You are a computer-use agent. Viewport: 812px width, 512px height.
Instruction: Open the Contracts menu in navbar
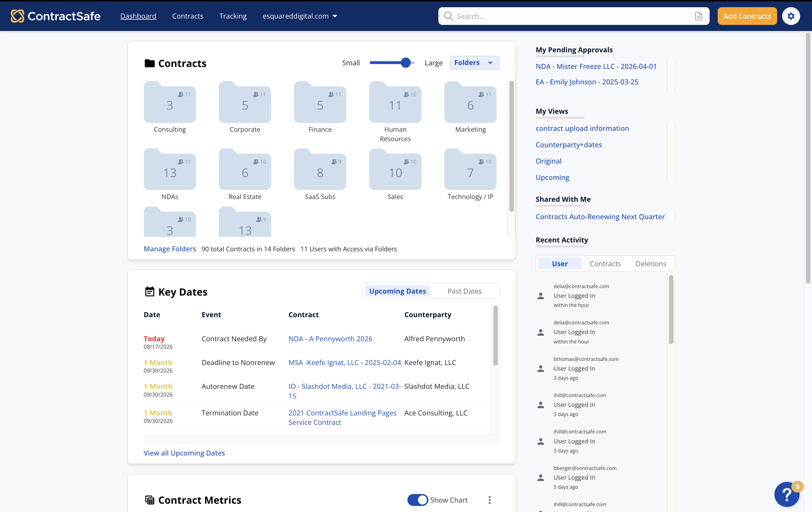coord(188,16)
